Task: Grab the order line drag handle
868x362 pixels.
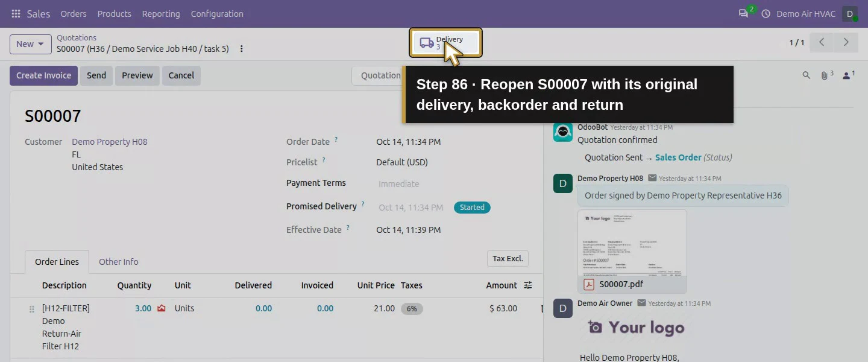Action: 31,309
